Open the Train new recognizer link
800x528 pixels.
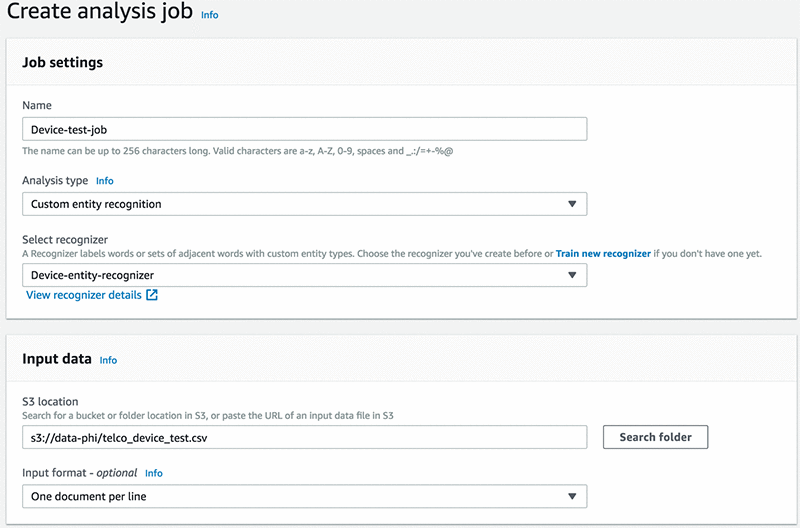pos(603,254)
